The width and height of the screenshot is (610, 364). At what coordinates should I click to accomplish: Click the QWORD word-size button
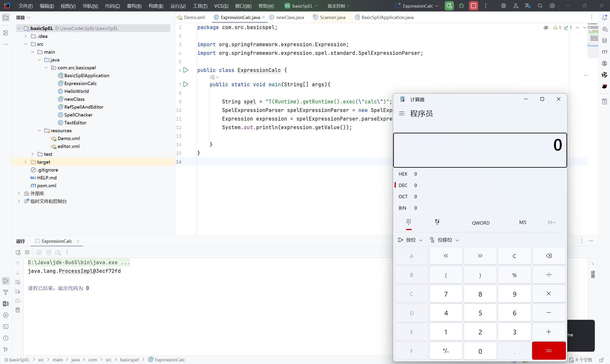(481, 223)
